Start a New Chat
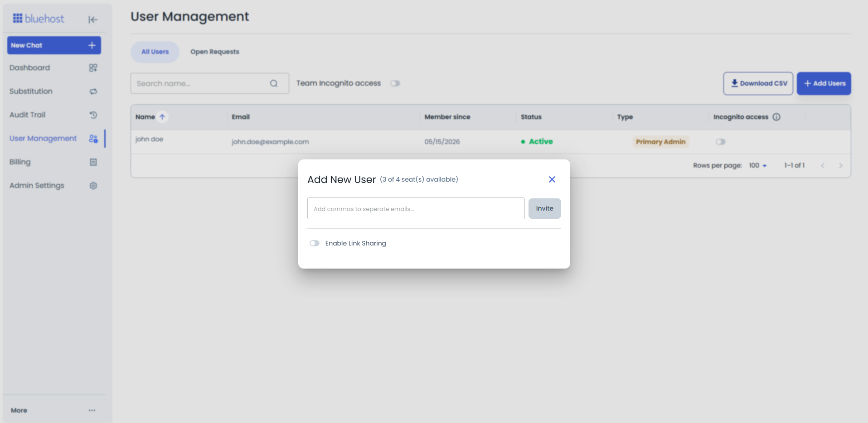The image size is (868, 423). coord(54,45)
